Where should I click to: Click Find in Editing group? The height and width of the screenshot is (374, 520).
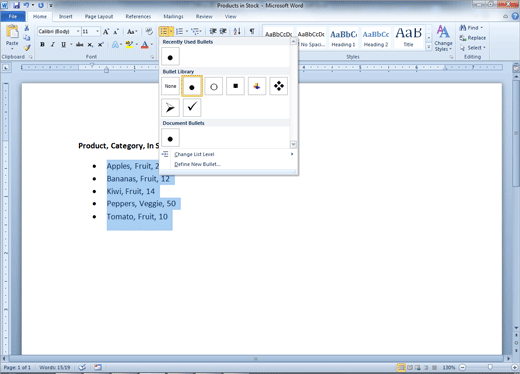471,28
